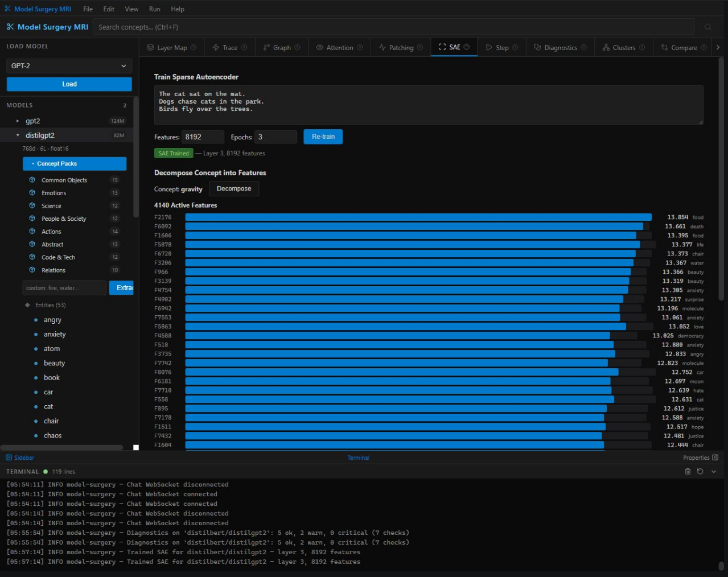Screen dimensions: 728x577
Task: Click the Science concept pack icon
Action: [x=32, y=205]
